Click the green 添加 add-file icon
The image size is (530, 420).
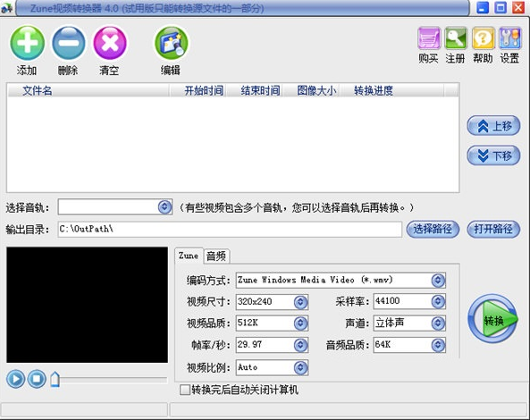27,43
